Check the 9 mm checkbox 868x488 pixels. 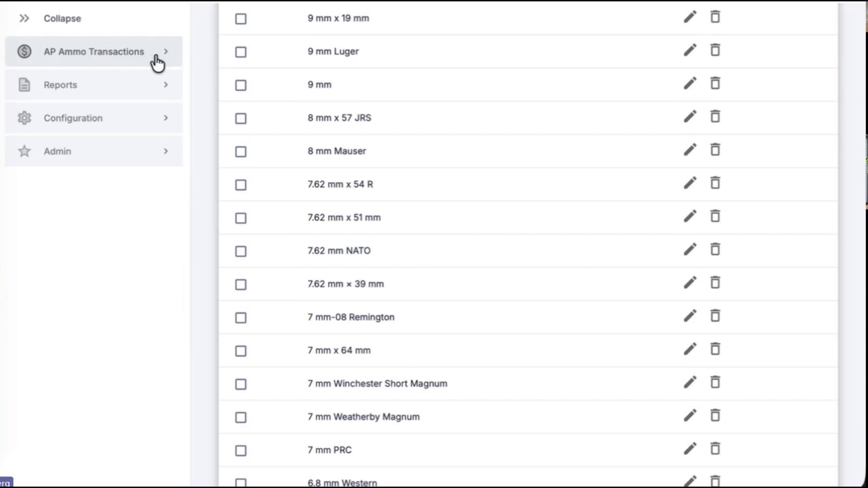[241, 85]
